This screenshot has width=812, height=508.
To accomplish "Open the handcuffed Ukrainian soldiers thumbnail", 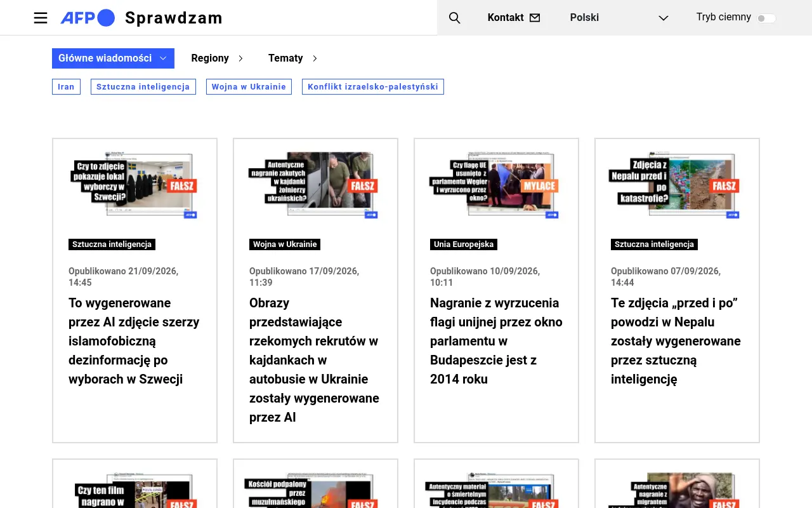I will coord(315,185).
